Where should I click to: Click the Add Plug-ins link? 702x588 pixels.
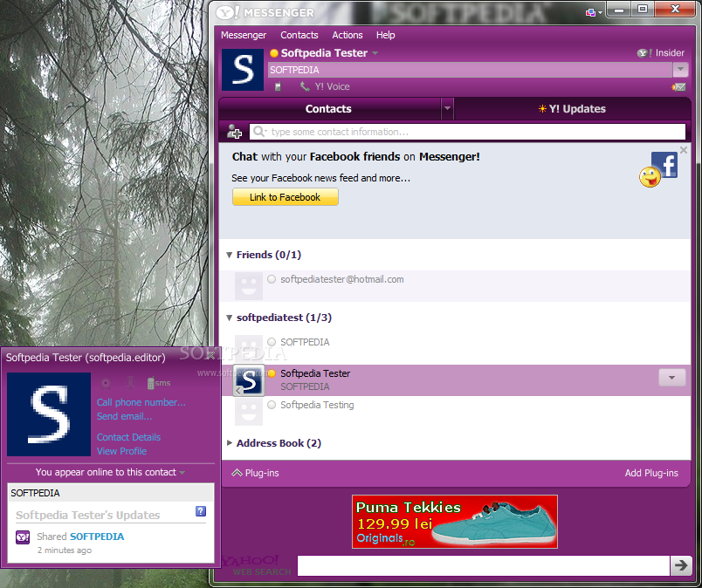click(651, 473)
